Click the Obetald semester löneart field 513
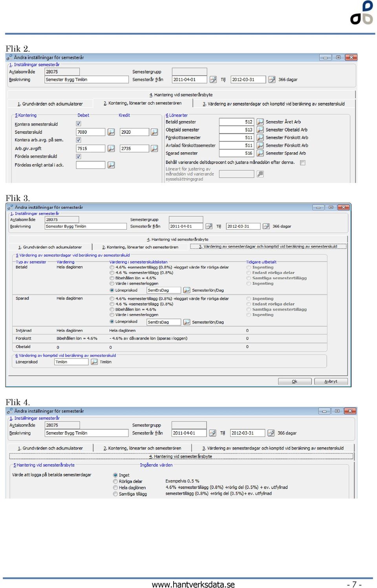Screen dimensions: 377x588 point(236,130)
